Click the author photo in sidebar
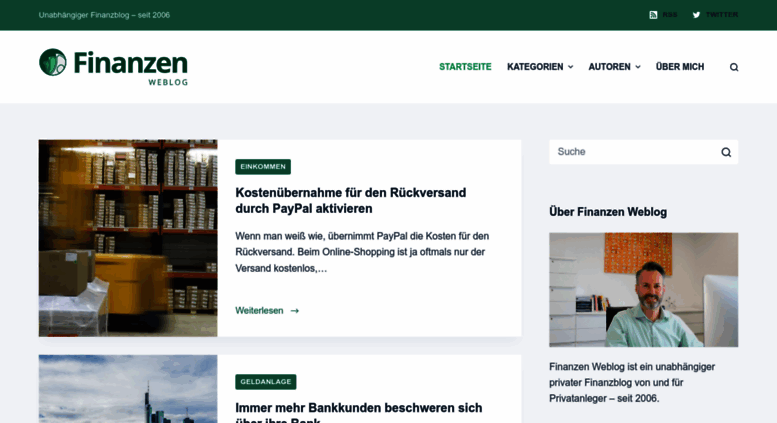 click(643, 290)
